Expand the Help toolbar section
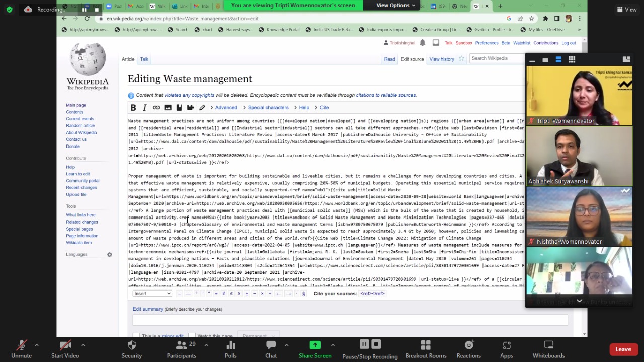 (x=302, y=108)
